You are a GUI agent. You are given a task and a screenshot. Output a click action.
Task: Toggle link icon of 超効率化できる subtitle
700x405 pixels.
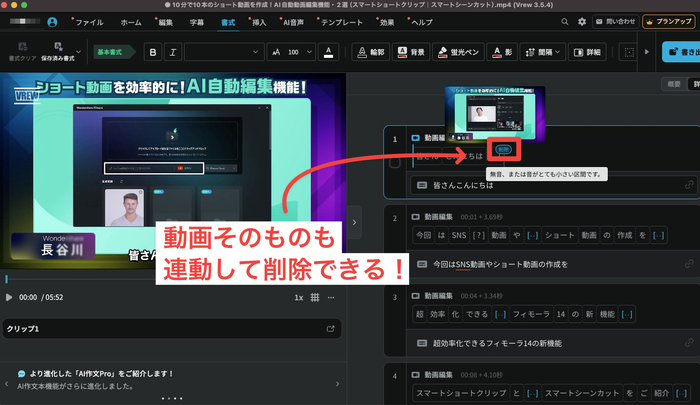pyautogui.click(x=689, y=342)
